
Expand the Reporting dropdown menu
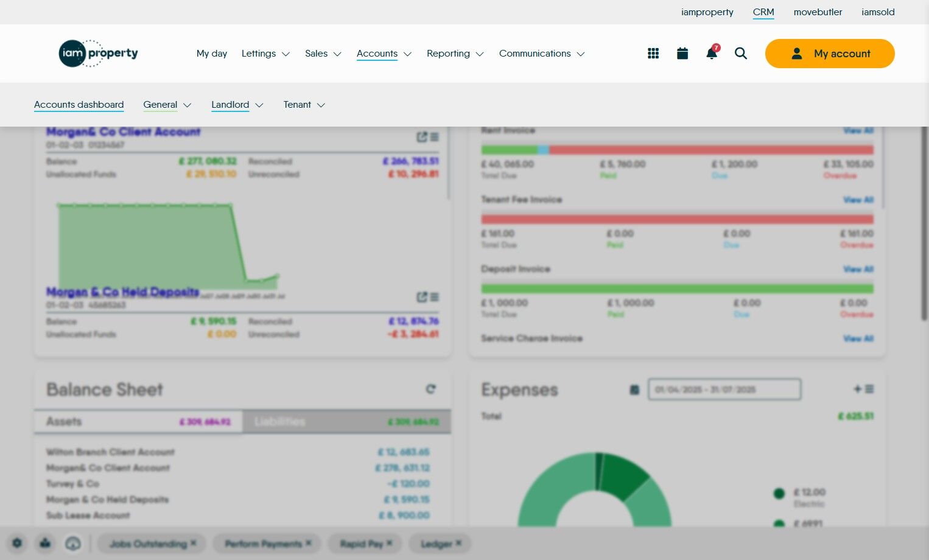tap(455, 54)
